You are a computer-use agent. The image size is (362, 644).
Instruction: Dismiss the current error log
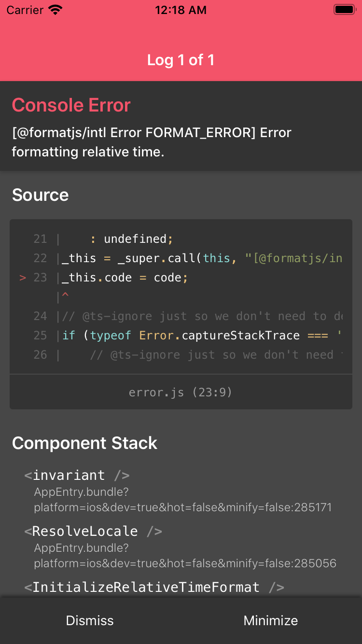[x=90, y=620]
